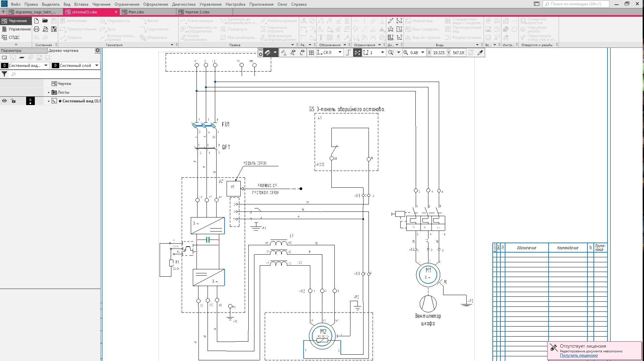
Task: Click the filter funnel icon in tree panel
Action: [4, 74]
